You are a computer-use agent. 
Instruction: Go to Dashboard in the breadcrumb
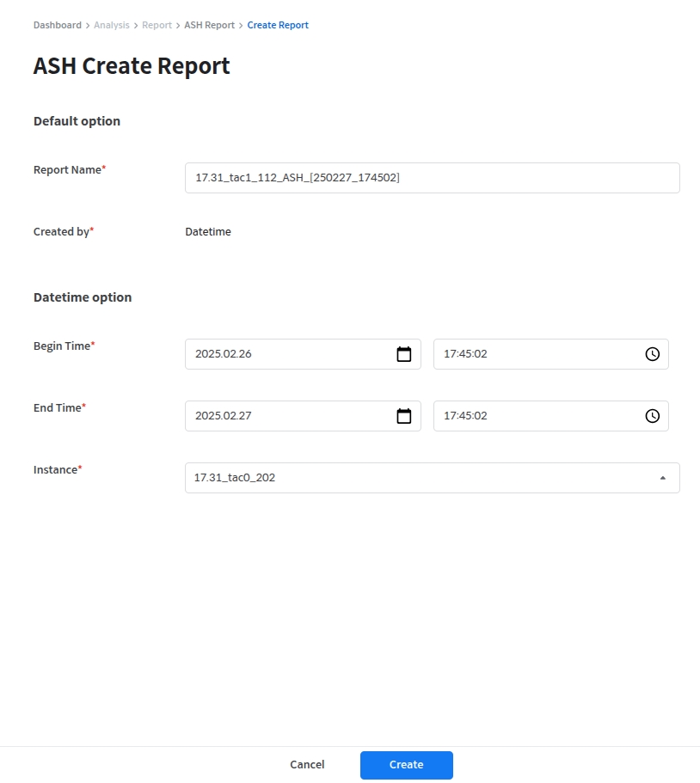(x=57, y=25)
